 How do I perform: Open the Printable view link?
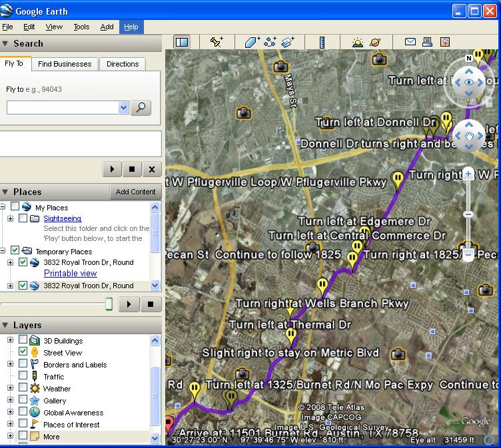pyautogui.click(x=70, y=273)
